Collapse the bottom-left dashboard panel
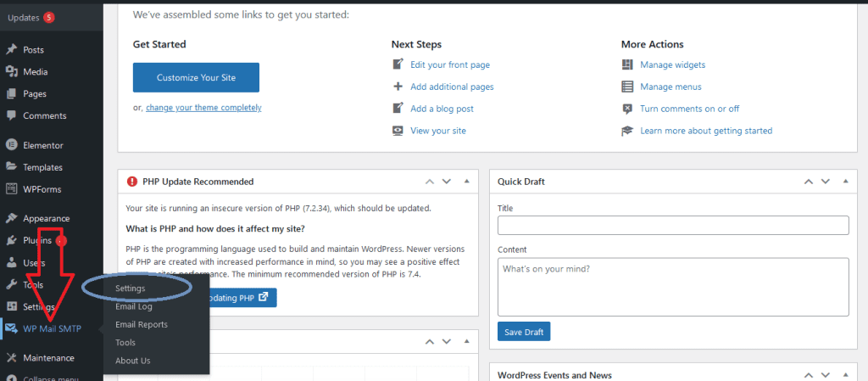The height and width of the screenshot is (381, 868). 467,342
